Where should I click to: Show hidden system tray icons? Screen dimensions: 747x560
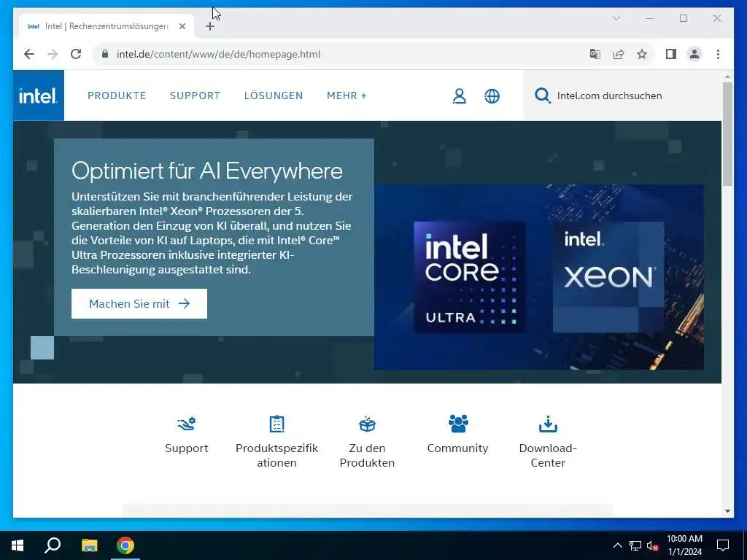[x=617, y=545]
